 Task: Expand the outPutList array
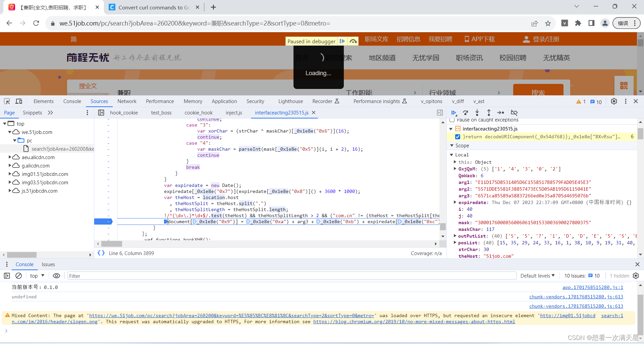(455, 236)
